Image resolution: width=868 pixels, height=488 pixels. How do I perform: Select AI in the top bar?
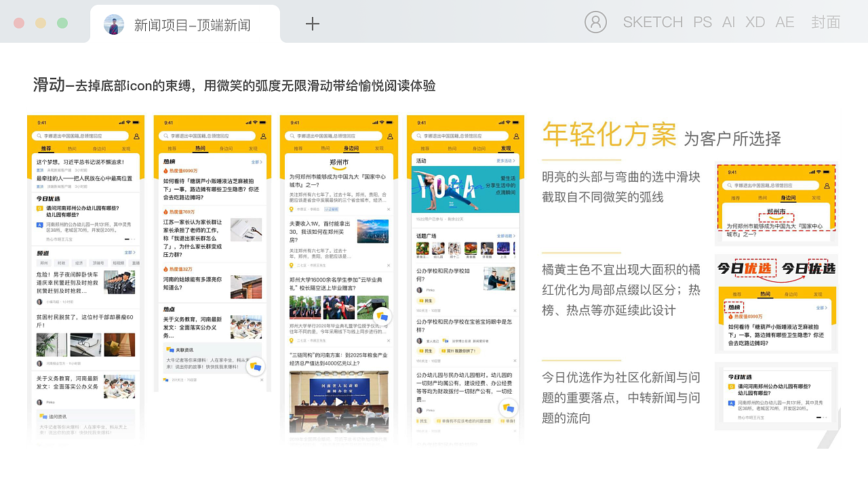click(x=728, y=22)
